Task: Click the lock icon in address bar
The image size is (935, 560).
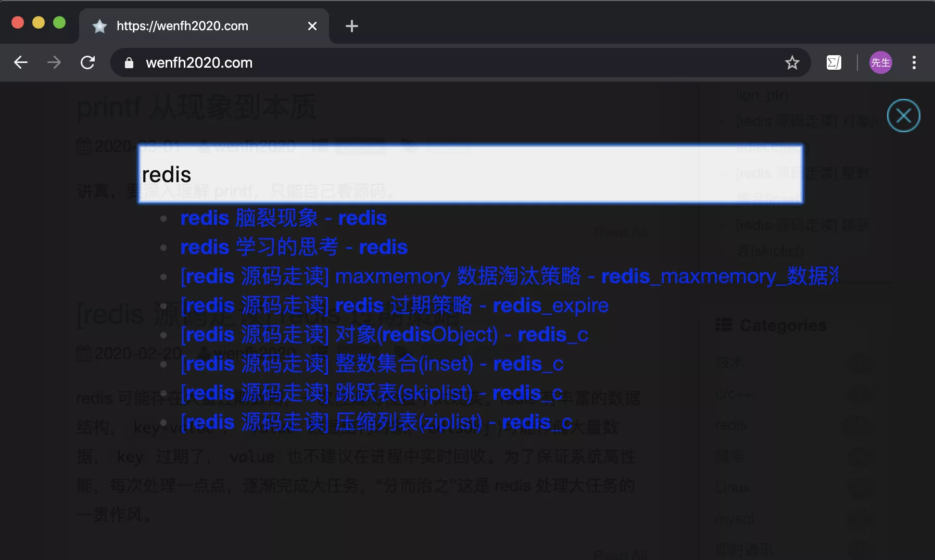Action: [x=129, y=63]
